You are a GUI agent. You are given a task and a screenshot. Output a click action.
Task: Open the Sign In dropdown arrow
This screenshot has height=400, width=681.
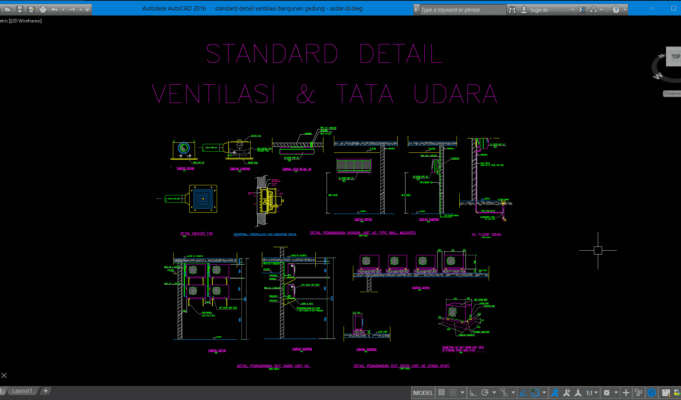573,10
